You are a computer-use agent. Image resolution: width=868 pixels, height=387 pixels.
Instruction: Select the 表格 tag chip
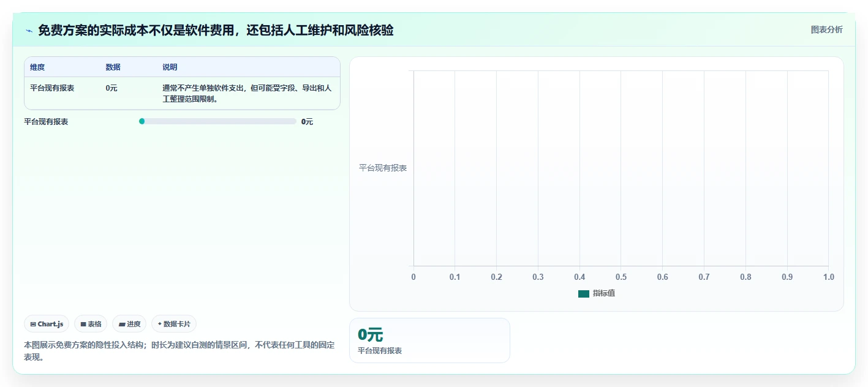pyautogui.click(x=91, y=324)
